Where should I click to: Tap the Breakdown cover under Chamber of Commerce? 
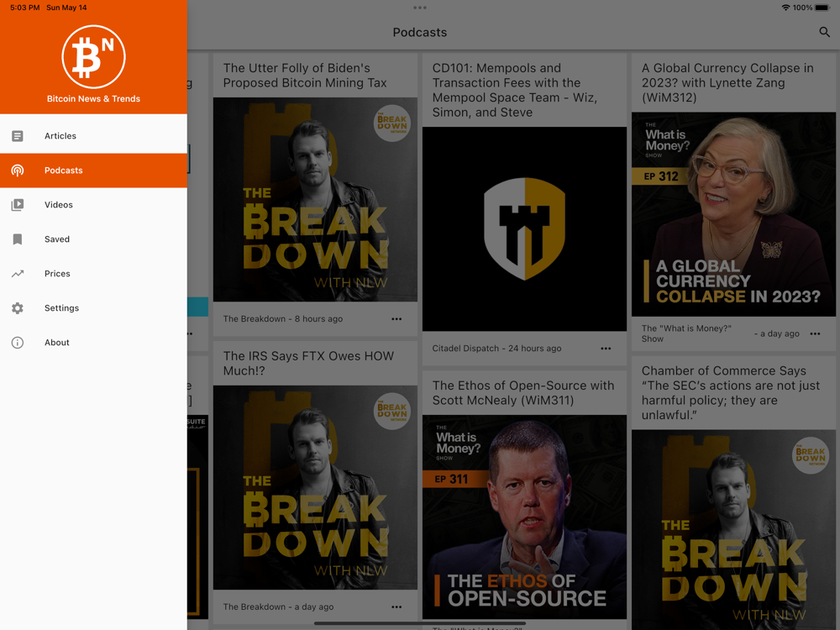point(733,530)
